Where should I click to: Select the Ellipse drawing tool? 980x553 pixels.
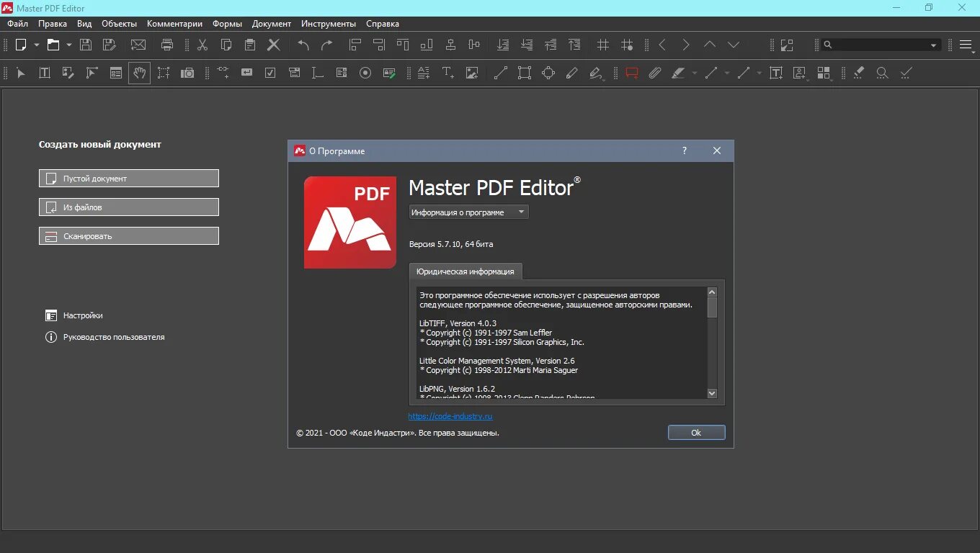548,73
